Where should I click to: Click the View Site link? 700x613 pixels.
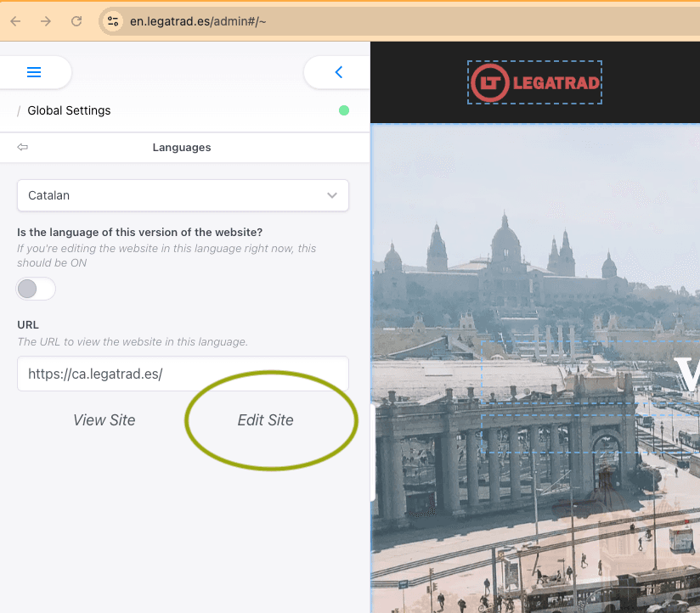[x=104, y=420]
